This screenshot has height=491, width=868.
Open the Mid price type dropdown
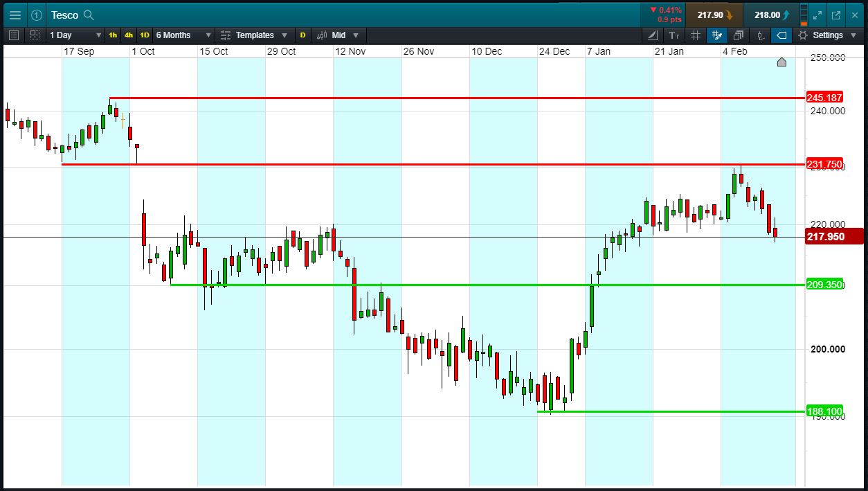tap(338, 35)
